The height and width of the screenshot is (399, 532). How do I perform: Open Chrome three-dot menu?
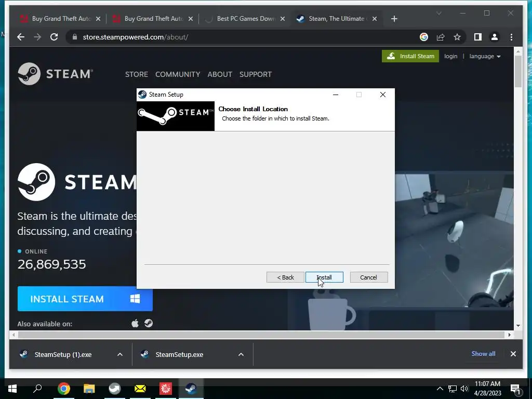[511, 37]
